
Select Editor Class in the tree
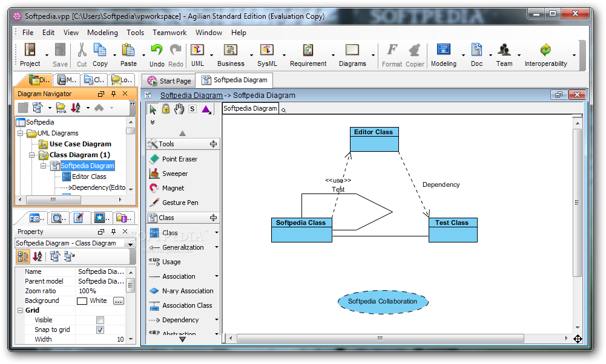(x=89, y=177)
